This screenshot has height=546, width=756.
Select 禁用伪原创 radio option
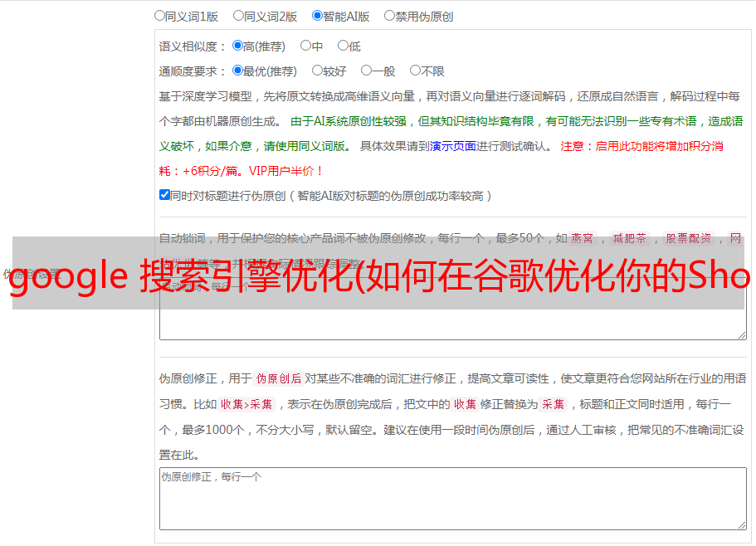[389, 16]
